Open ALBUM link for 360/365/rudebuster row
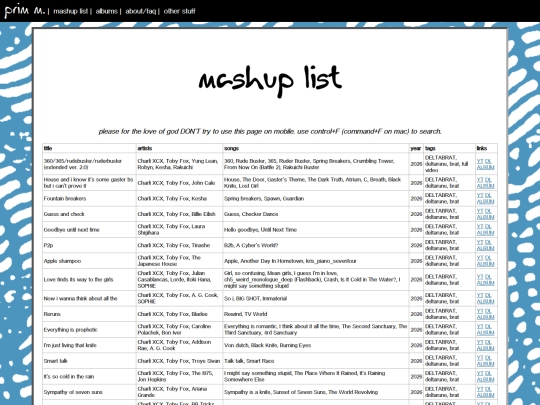The width and height of the screenshot is (540, 405). pos(485,167)
